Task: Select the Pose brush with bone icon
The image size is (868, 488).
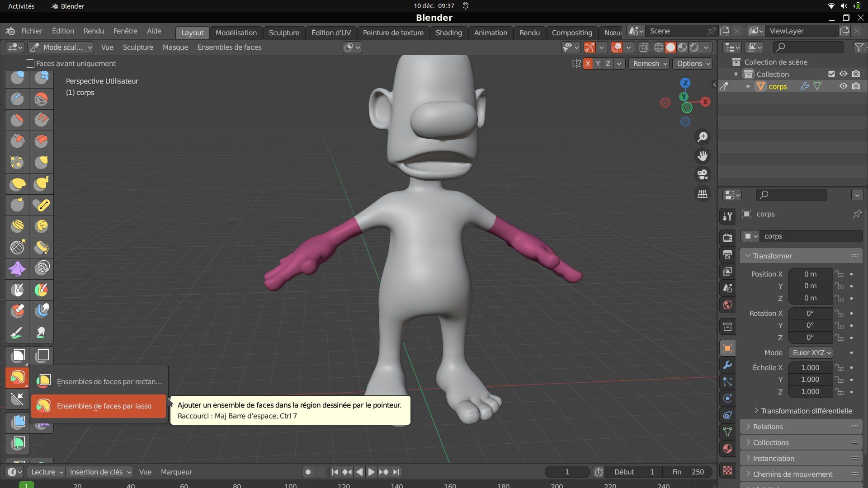Action: [x=42, y=205]
